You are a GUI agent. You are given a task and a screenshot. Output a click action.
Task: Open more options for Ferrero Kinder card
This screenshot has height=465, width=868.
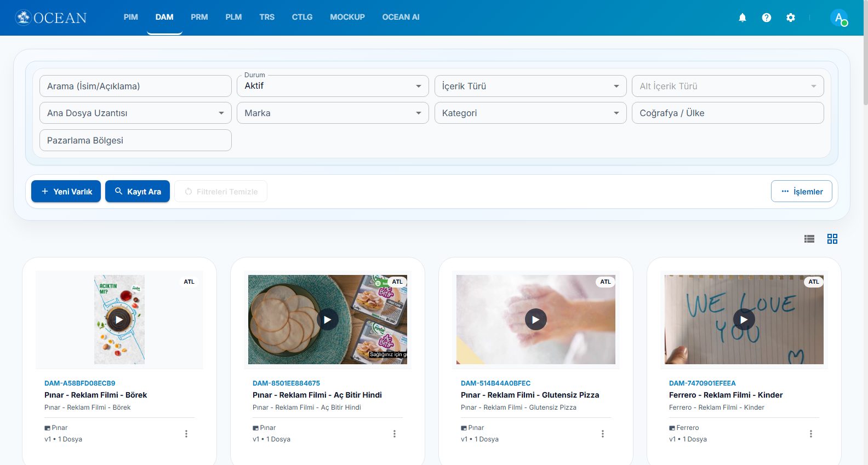811,434
